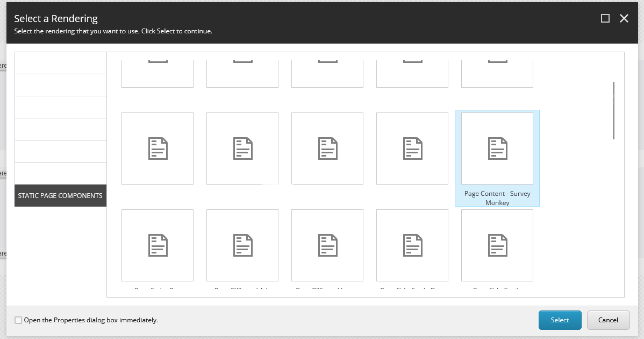Click the last Page Style Guide rendering icon

click(x=497, y=245)
